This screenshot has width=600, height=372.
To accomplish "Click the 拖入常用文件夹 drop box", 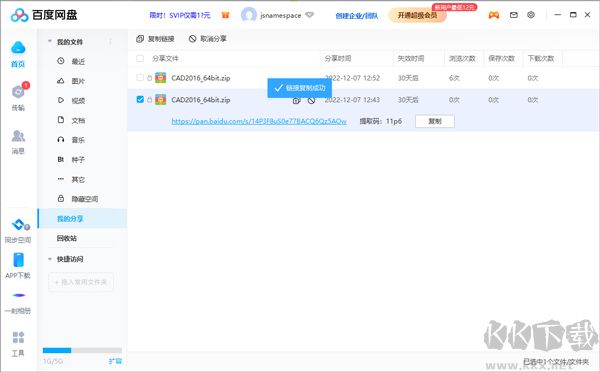I will coord(81,282).
